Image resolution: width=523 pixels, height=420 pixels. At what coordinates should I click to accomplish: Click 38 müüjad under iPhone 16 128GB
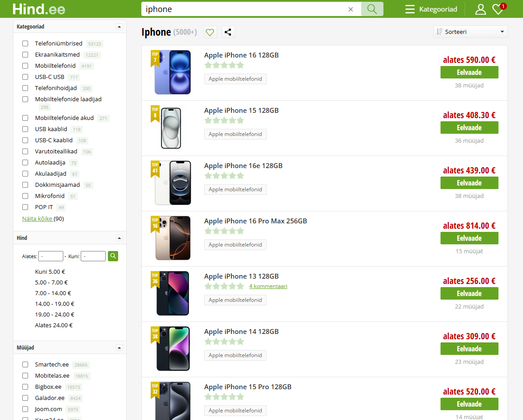(x=469, y=86)
